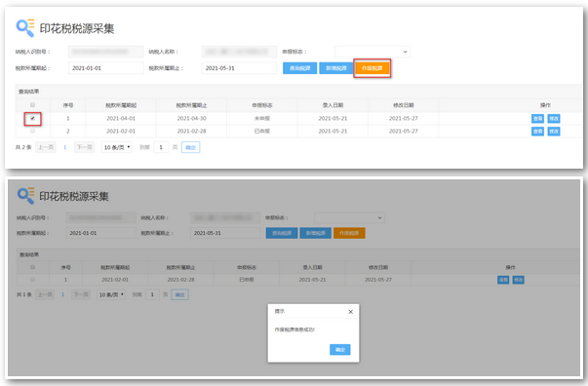The image size is (588, 386).
Task: Confirm the 提示 success dialog with 确定
Action: click(340, 350)
